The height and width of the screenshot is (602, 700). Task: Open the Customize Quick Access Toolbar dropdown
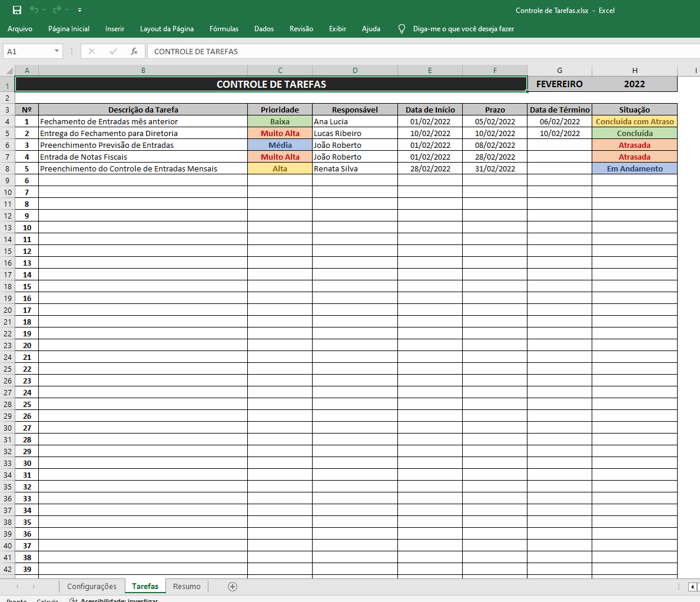(x=79, y=10)
